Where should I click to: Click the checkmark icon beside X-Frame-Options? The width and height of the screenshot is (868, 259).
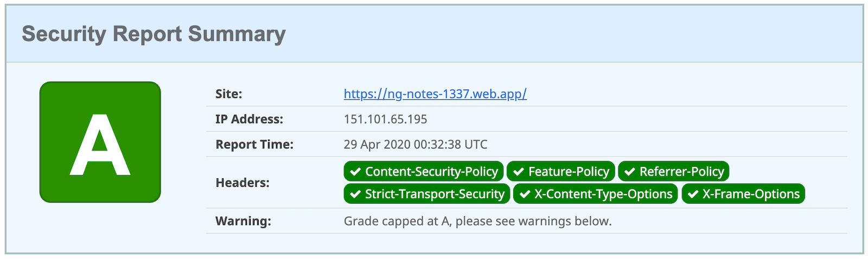693,194
